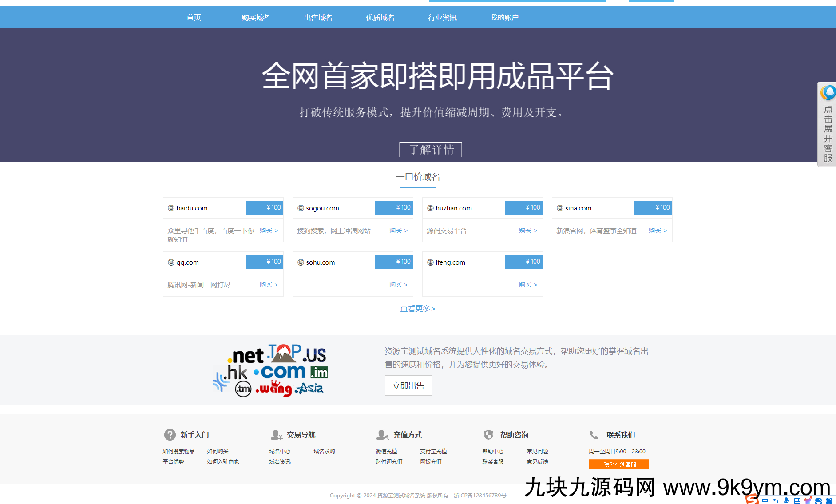This screenshot has width=836, height=504.
Task: Click 购买 > on the qq.com card
Action: 269,285
